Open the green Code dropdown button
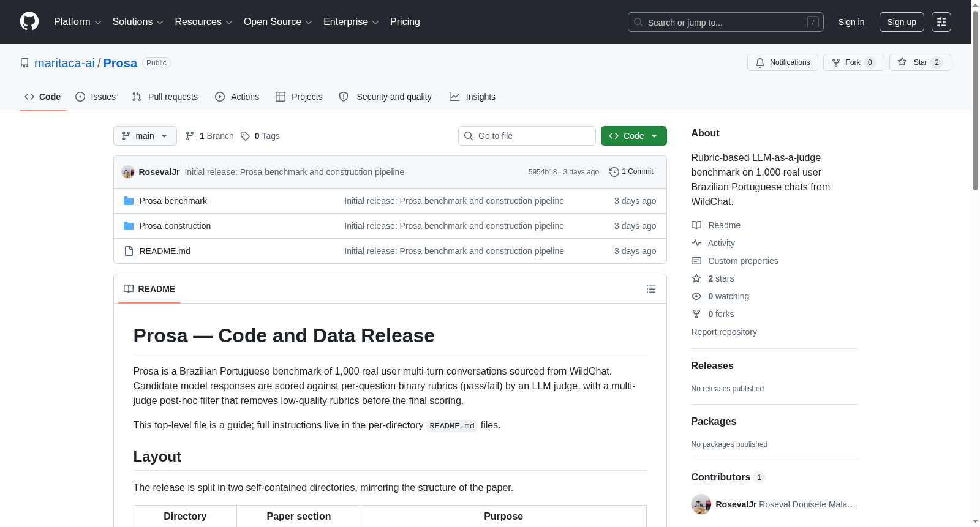The image size is (980, 527). [634, 136]
